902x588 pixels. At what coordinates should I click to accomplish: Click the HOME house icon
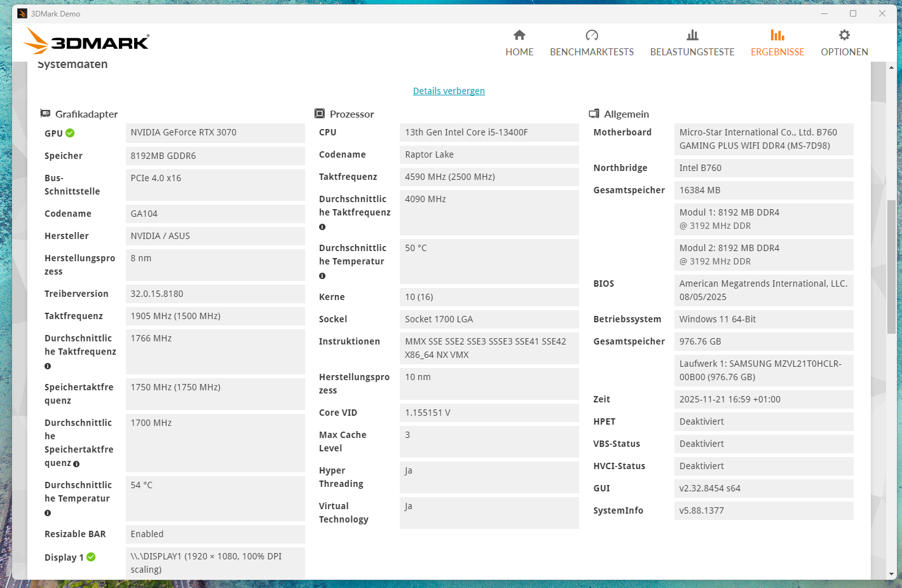click(519, 35)
